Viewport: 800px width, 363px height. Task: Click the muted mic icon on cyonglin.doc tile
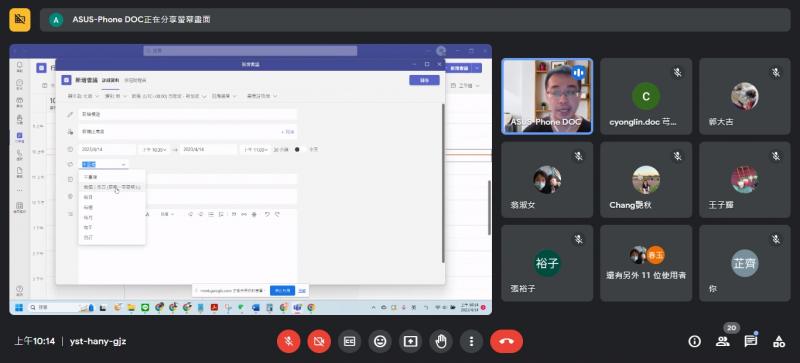pyautogui.click(x=677, y=72)
